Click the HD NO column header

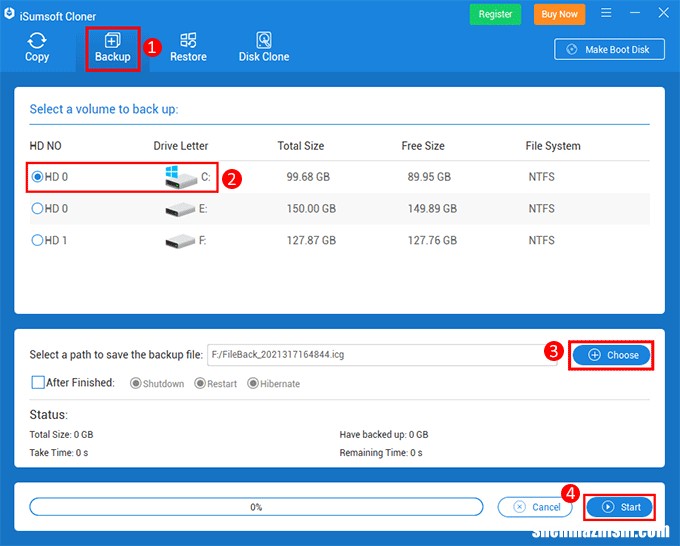46,146
